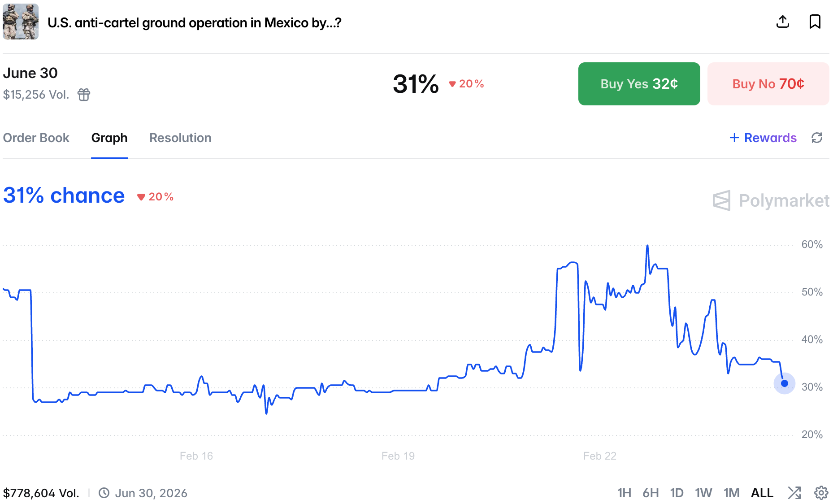Switch to the Resolution tab

[180, 138]
